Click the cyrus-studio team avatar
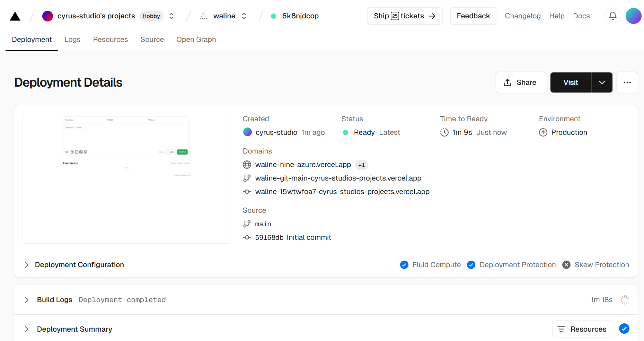Screen dimensions: 644x341 pos(47,16)
